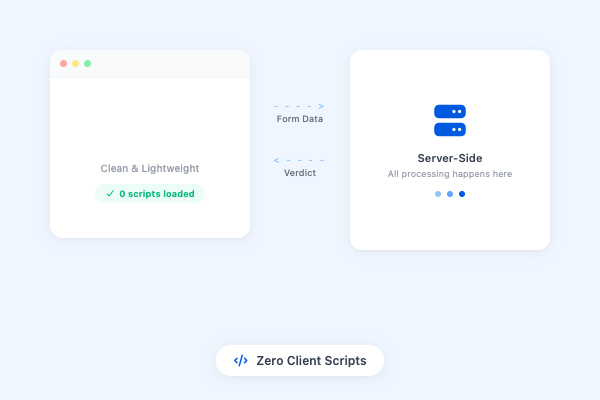Click the left-pointing dashed arrow
This screenshot has height=400, width=600.
(300, 160)
